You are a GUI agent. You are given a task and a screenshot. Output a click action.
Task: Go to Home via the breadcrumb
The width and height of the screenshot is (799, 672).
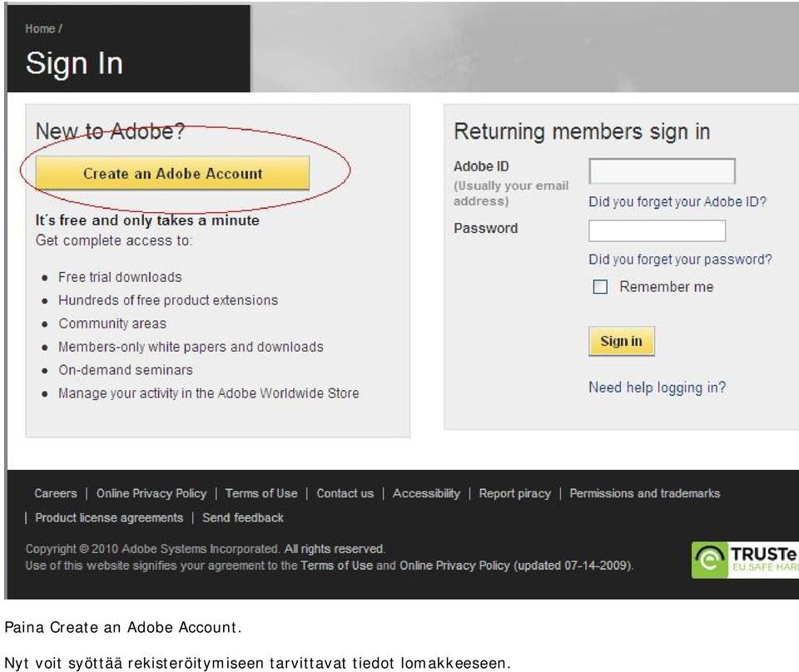[x=40, y=29]
